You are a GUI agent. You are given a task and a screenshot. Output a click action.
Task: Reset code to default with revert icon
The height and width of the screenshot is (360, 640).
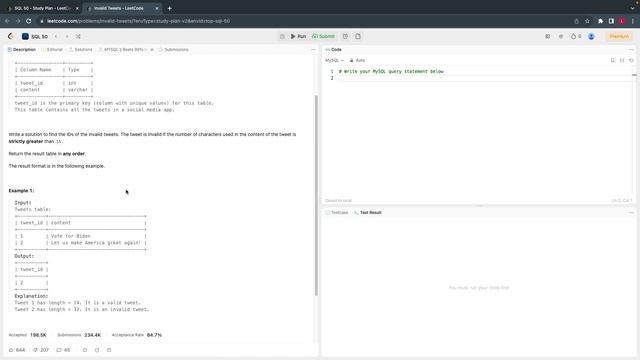631,60
